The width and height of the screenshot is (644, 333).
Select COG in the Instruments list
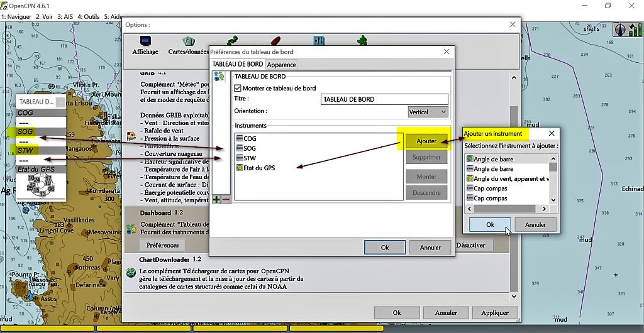[250, 139]
